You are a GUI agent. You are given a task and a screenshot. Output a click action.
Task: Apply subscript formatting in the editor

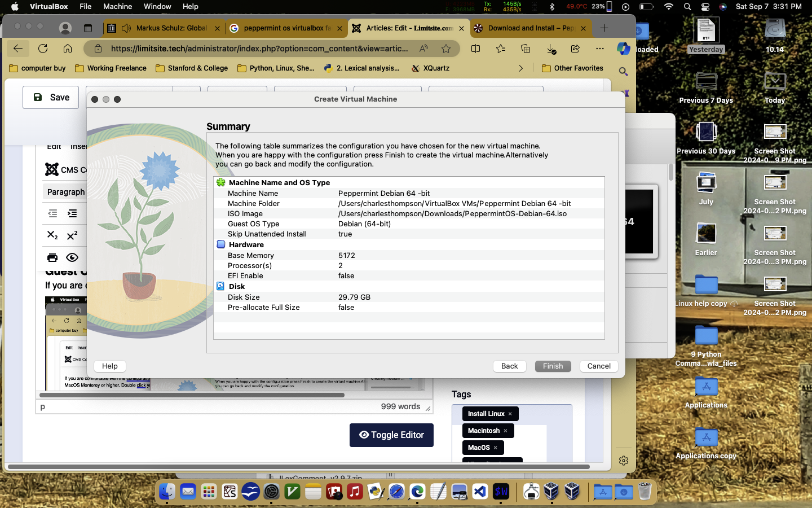tap(52, 235)
